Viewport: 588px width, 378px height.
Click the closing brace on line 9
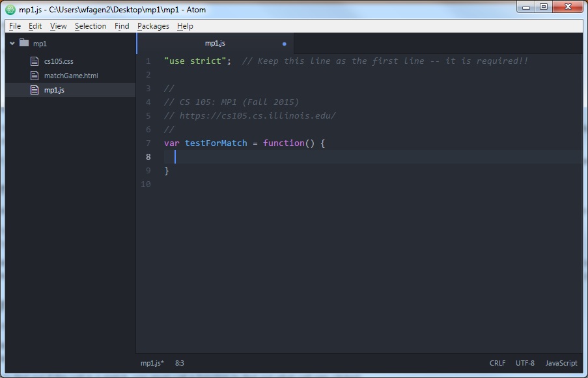167,170
